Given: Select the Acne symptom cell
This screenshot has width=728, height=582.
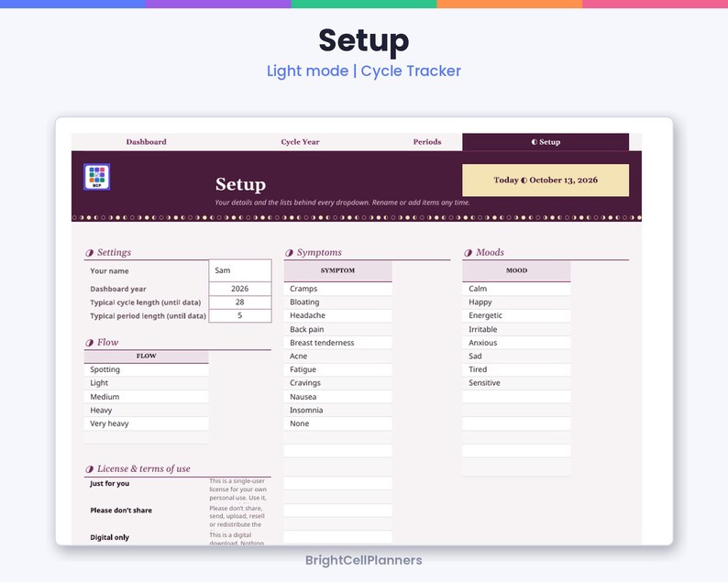Looking at the screenshot, I should [337, 357].
